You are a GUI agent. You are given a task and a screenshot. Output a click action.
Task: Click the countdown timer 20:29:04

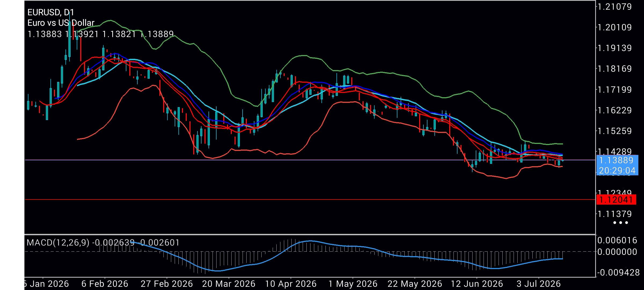point(617,171)
